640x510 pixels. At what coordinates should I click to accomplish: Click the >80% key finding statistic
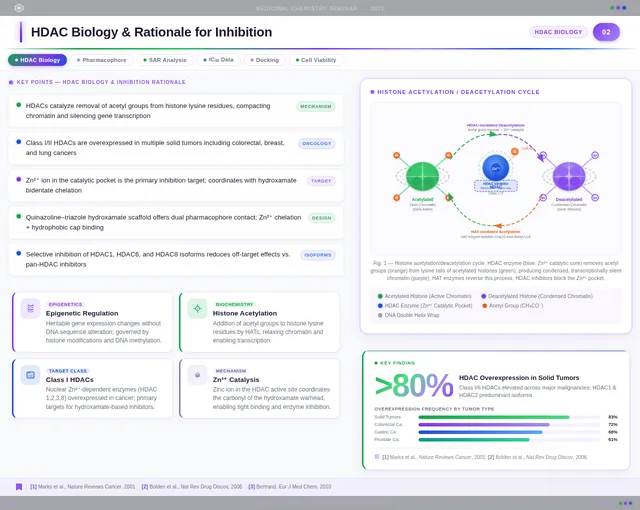pos(413,387)
